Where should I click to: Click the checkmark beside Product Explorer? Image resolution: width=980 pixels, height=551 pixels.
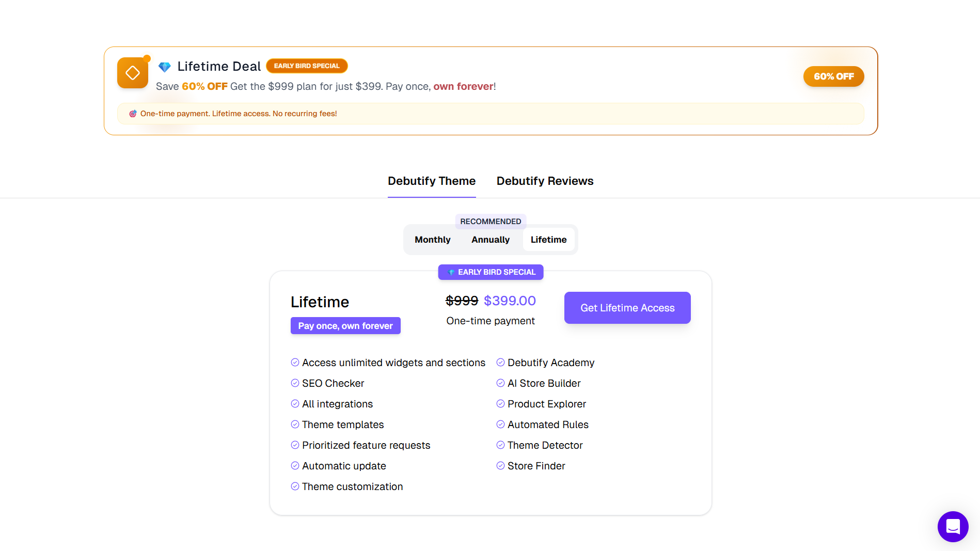[x=500, y=403]
